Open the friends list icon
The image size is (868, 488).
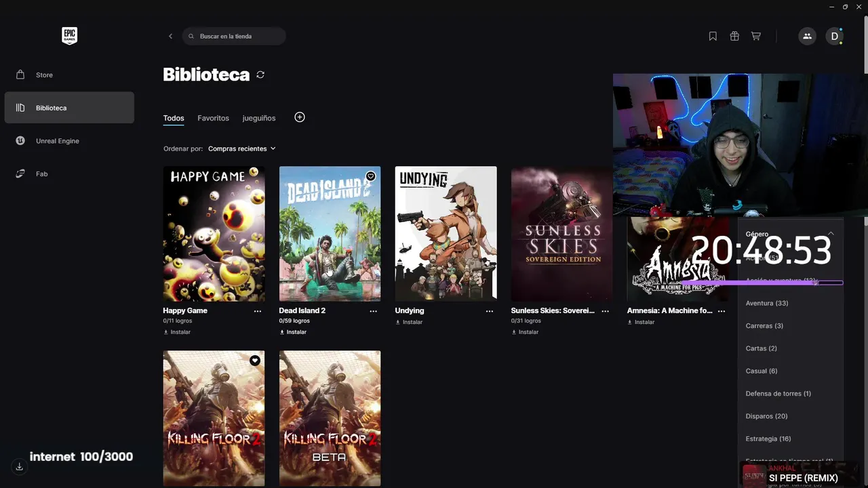pos(807,37)
